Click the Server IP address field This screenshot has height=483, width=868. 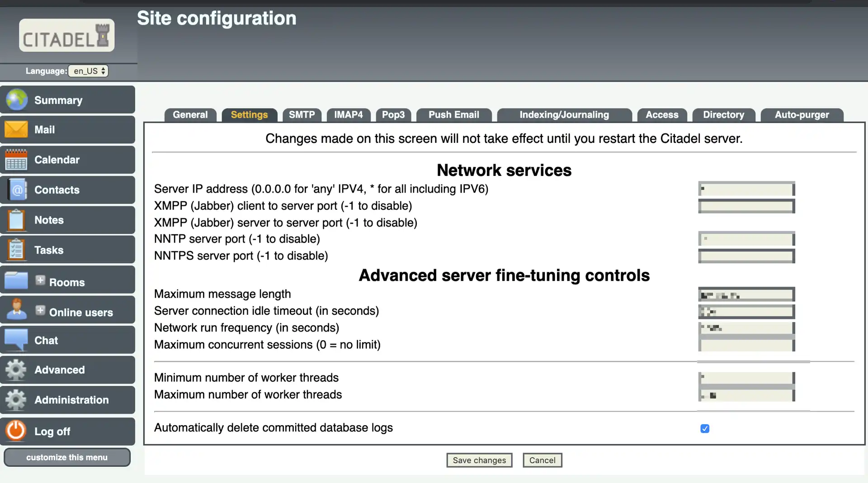[x=746, y=189]
